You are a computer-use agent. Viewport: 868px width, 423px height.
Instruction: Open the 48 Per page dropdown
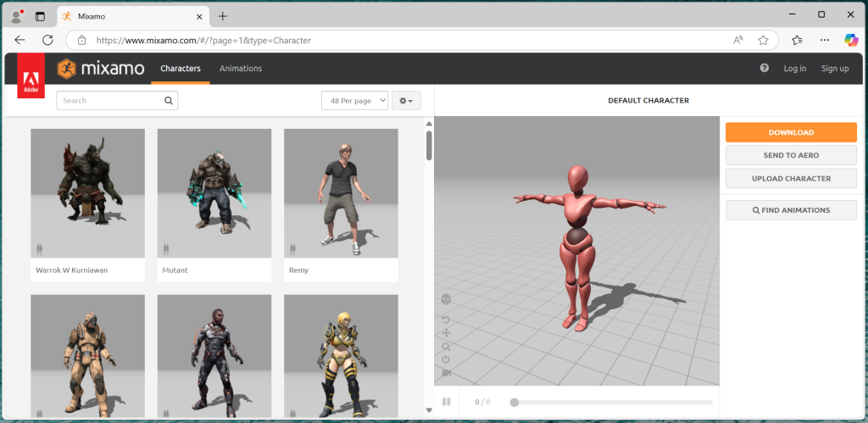click(x=355, y=101)
